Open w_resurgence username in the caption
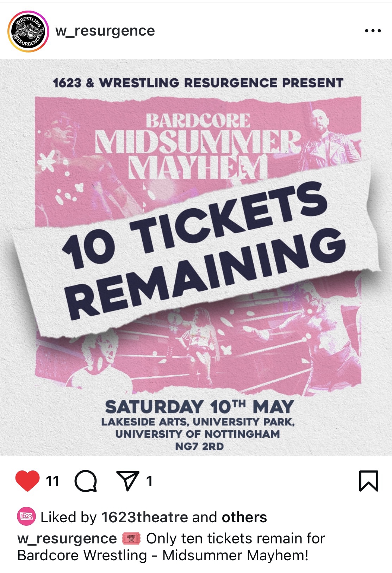392x573 pixels. pos(67,538)
